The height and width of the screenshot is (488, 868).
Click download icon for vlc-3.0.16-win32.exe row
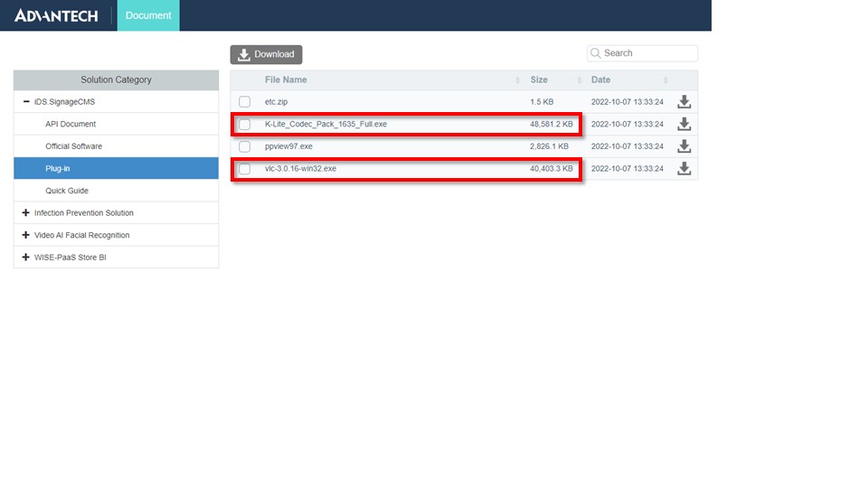pyautogui.click(x=684, y=168)
